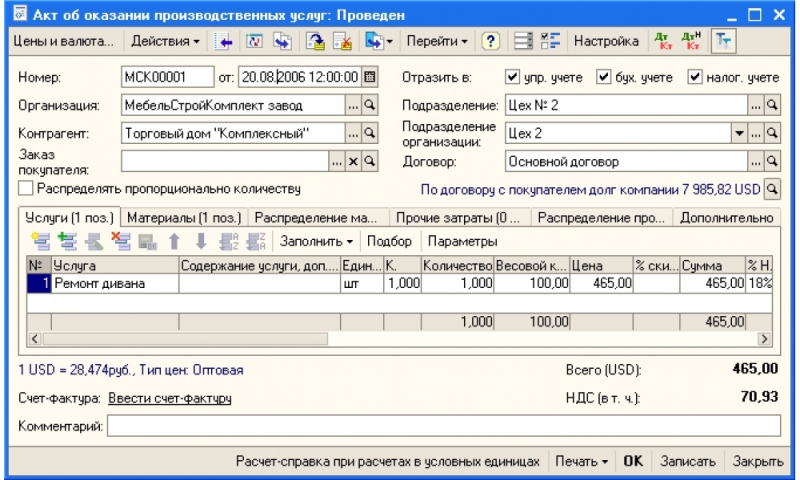Toggle the бух. учете checkbox
800x480 pixels.
[602, 76]
